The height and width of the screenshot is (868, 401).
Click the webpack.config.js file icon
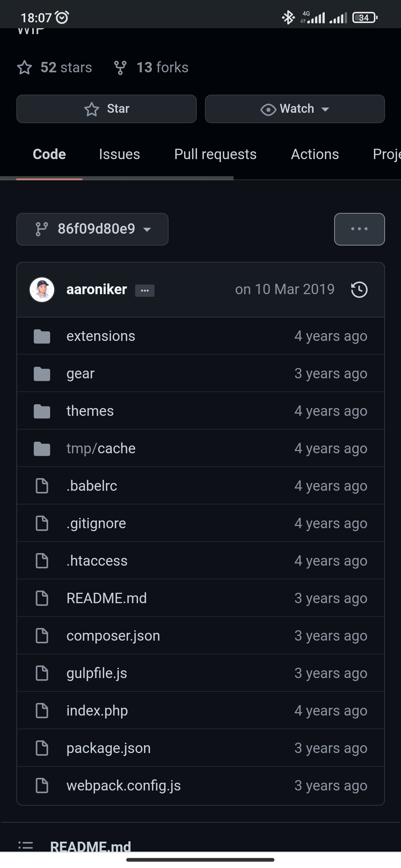(42, 786)
